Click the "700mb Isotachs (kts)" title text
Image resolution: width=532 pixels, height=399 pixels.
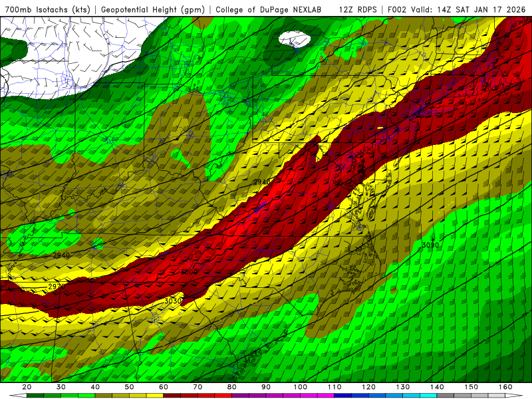(x=48, y=9)
